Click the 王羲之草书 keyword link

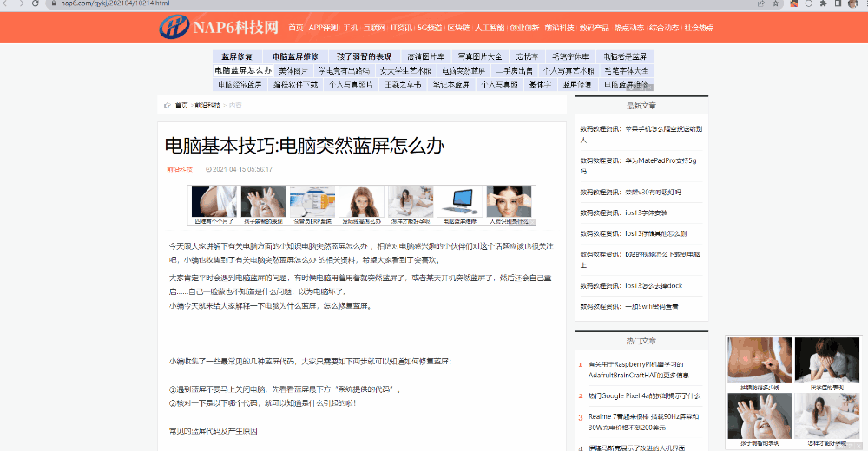click(x=403, y=85)
